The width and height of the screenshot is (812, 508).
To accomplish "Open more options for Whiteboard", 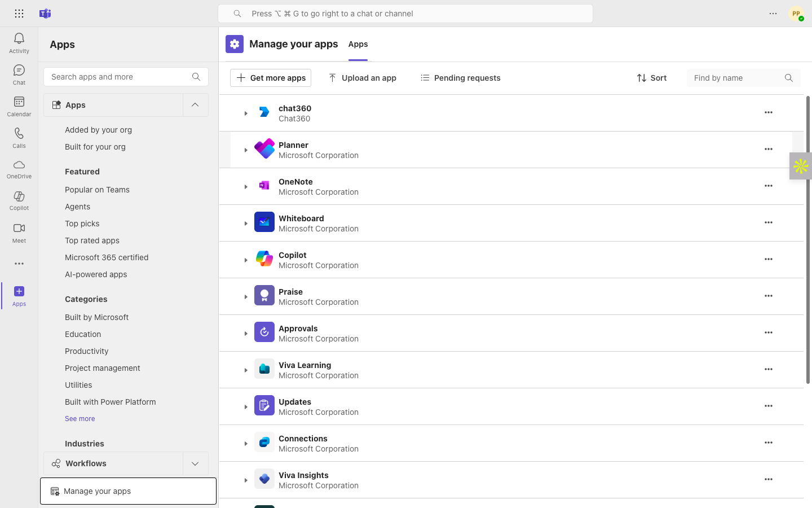I will [x=769, y=222].
